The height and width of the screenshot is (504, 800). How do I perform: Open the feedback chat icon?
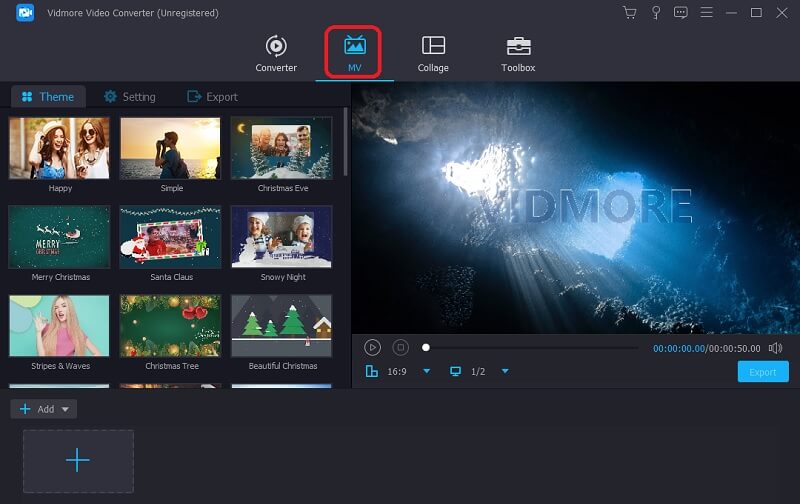pos(681,13)
